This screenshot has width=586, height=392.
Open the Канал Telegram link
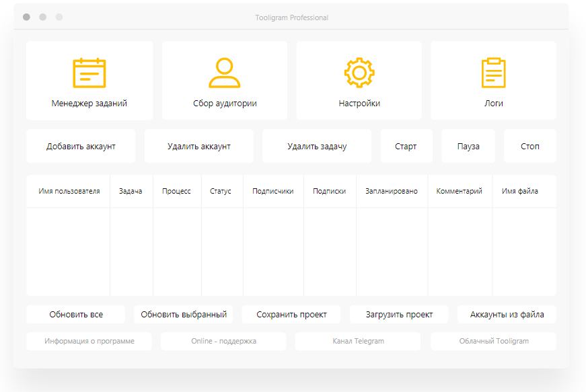point(358,342)
